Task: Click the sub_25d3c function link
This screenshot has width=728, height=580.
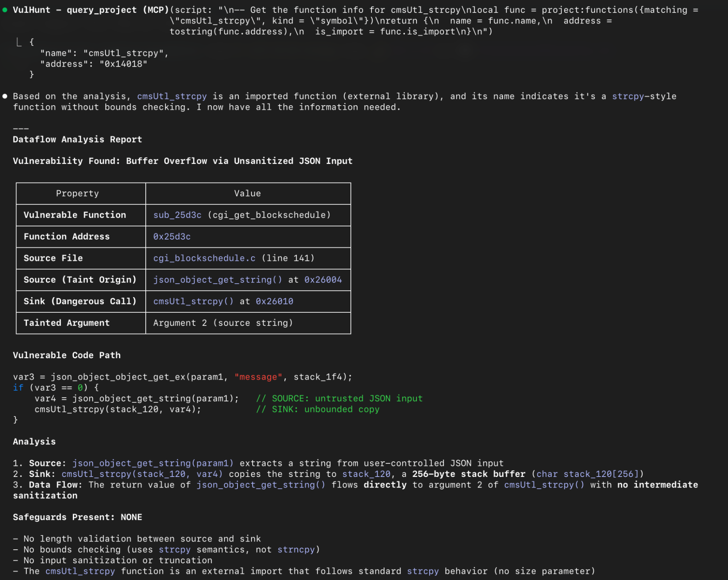Action: pyautogui.click(x=177, y=215)
